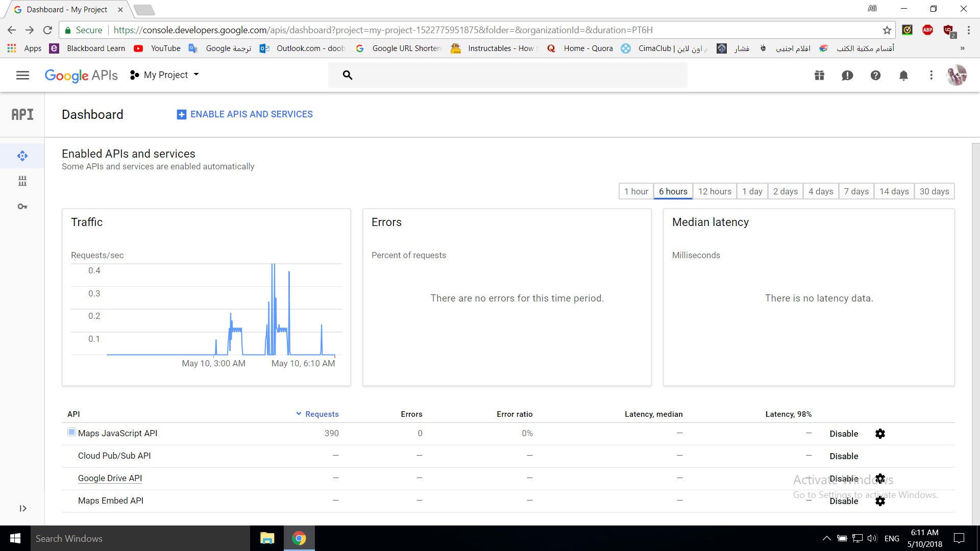980x551 pixels.
Task: Click the Google APIs logo
Action: [81, 76]
